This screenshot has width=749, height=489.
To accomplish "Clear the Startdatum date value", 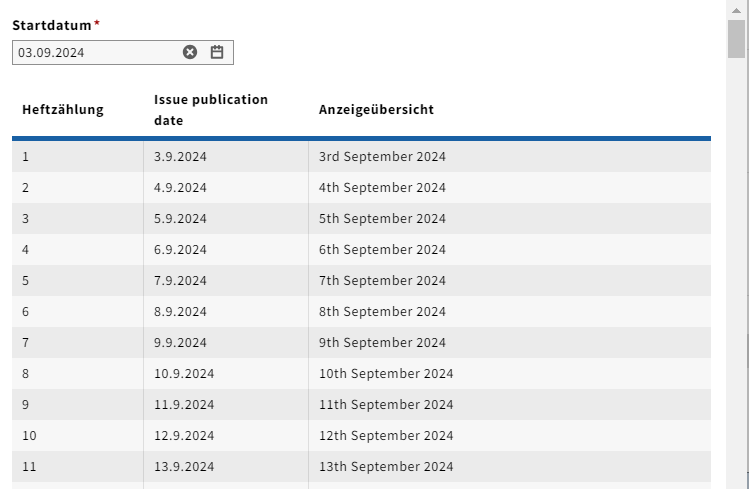I will (x=190, y=52).
